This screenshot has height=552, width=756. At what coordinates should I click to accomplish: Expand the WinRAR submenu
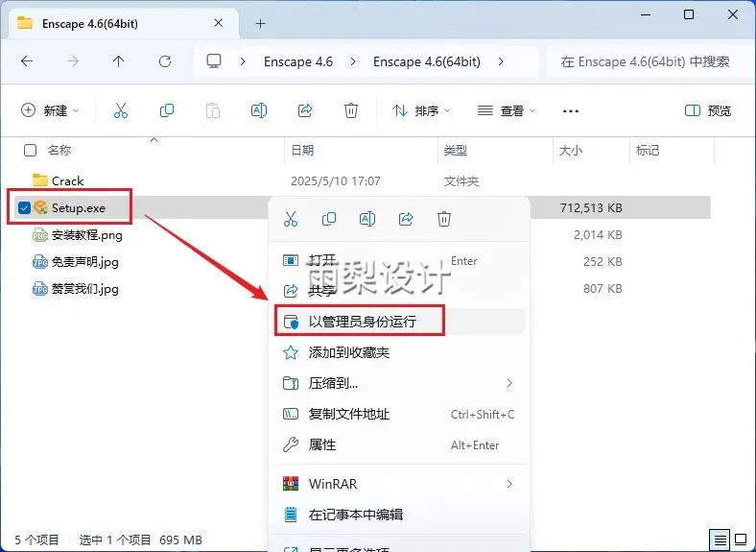click(509, 484)
